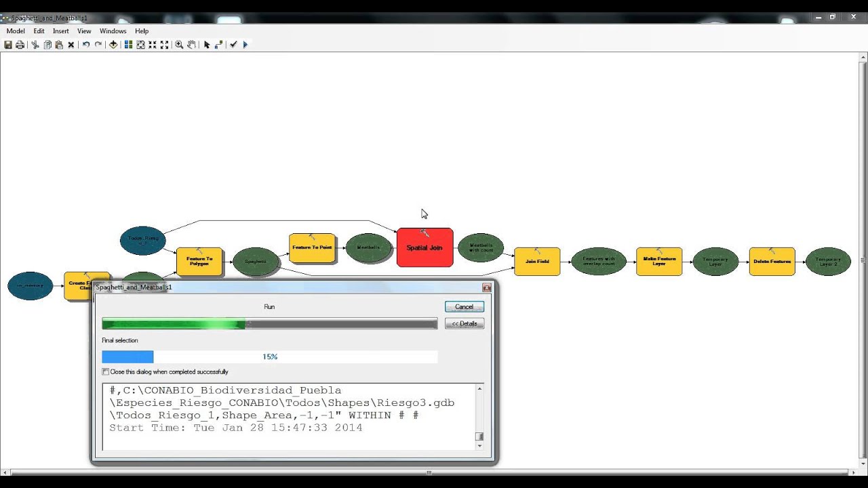Select the Todos_Riesg input oval
The height and width of the screenshot is (488, 868).
click(143, 241)
